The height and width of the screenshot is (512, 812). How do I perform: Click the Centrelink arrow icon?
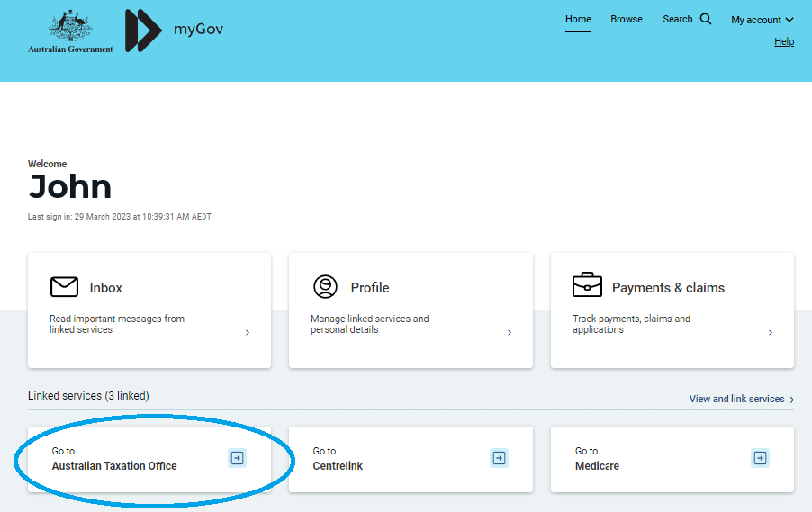pyautogui.click(x=499, y=458)
